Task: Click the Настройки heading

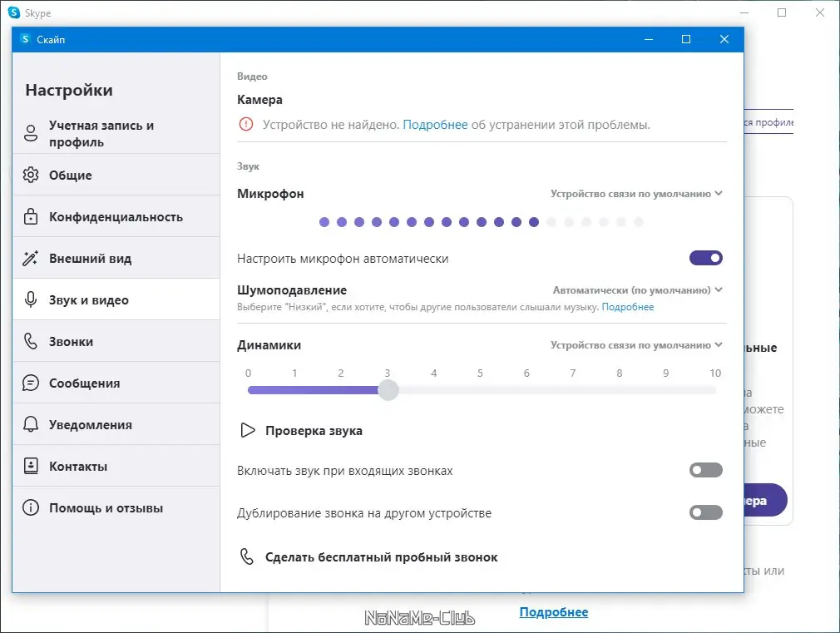Action: click(69, 90)
